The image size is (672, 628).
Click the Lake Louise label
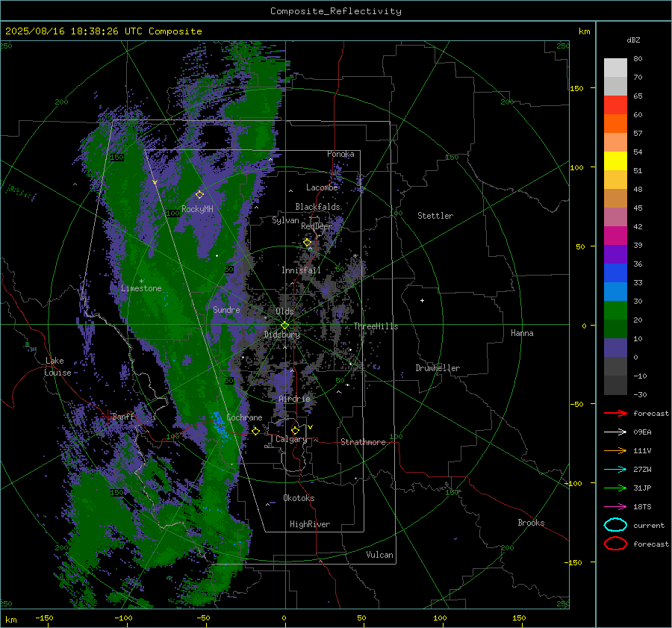point(57,367)
